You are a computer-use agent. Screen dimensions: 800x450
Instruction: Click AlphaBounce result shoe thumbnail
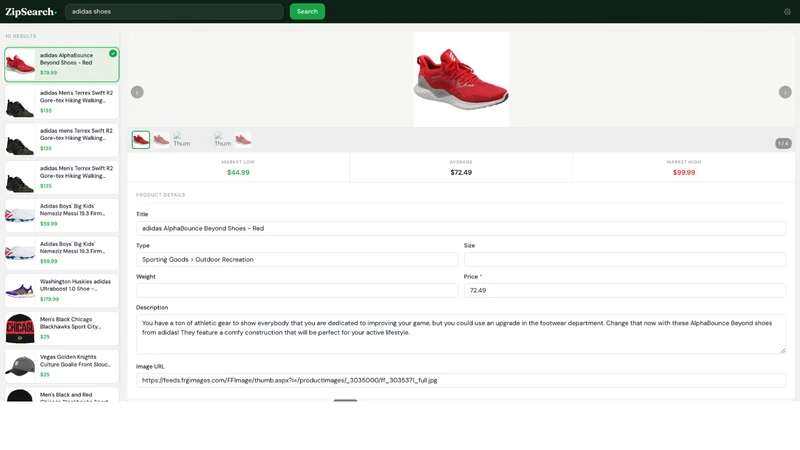click(x=20, y=65)
